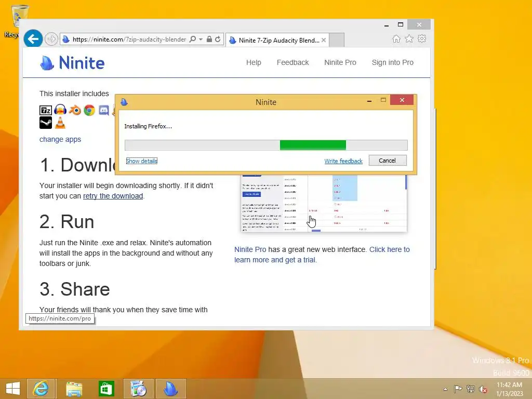Viewport: 532px width, 399px height.
Task: Click the Steam app icon
Action: tap(46, 123)
